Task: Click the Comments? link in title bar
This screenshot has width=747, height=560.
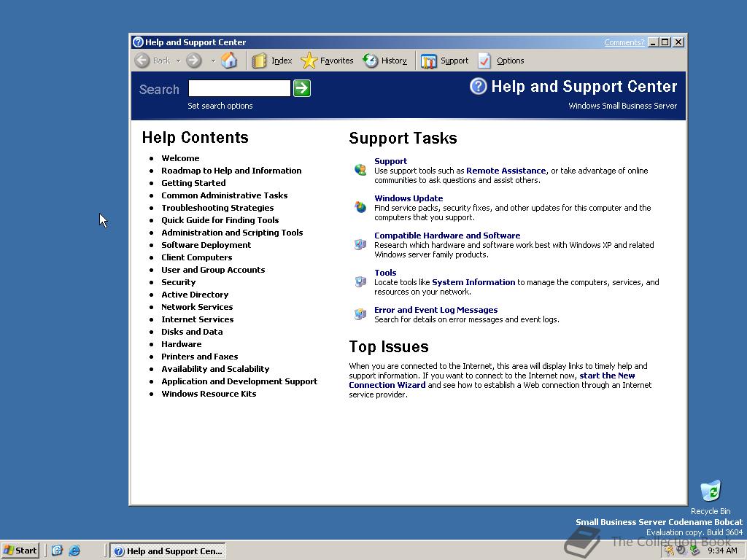Action: pyautogui.click(x=624, y=42)
